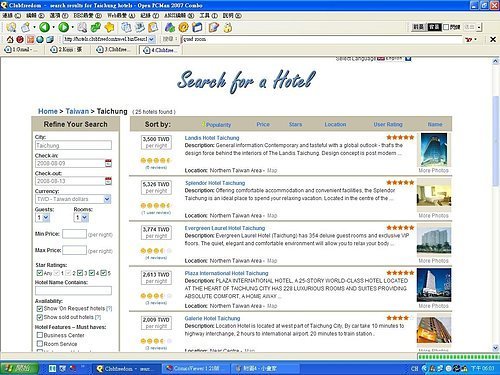This screenshot has width=500, height=375.
Task: Switch to tab 2 Kaai
Action: [68, 50]
